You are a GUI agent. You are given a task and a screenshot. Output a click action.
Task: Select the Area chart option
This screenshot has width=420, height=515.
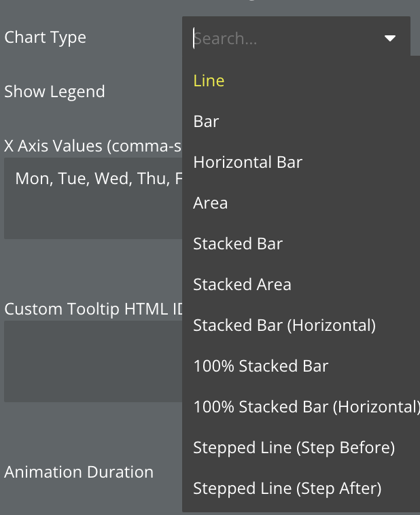click(x=210, y=202)
